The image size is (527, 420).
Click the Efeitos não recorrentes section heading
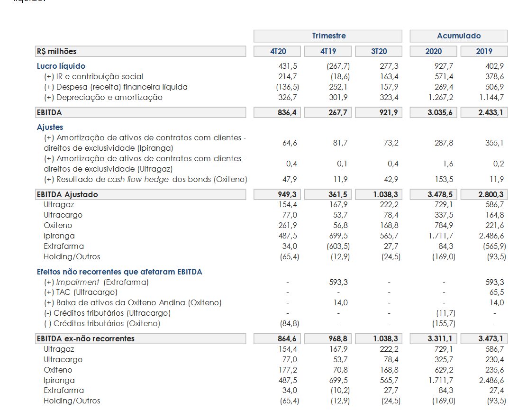[x=119, y=272]
